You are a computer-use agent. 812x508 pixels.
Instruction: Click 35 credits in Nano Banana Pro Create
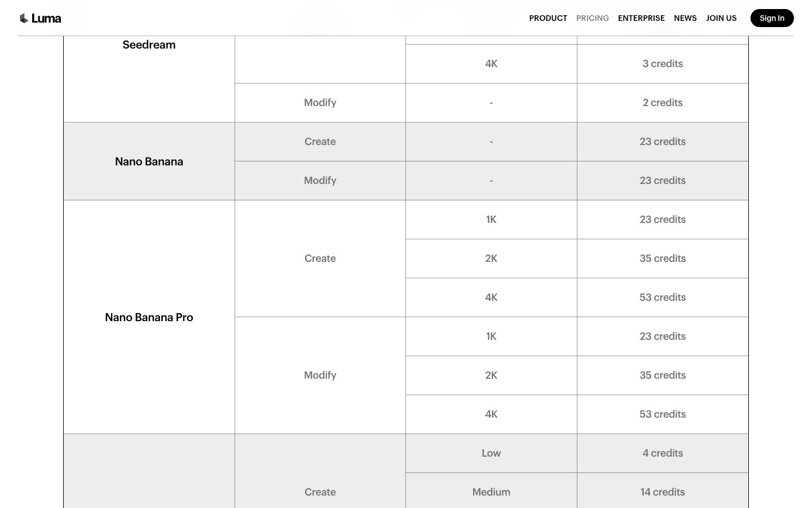pos(663,259)
